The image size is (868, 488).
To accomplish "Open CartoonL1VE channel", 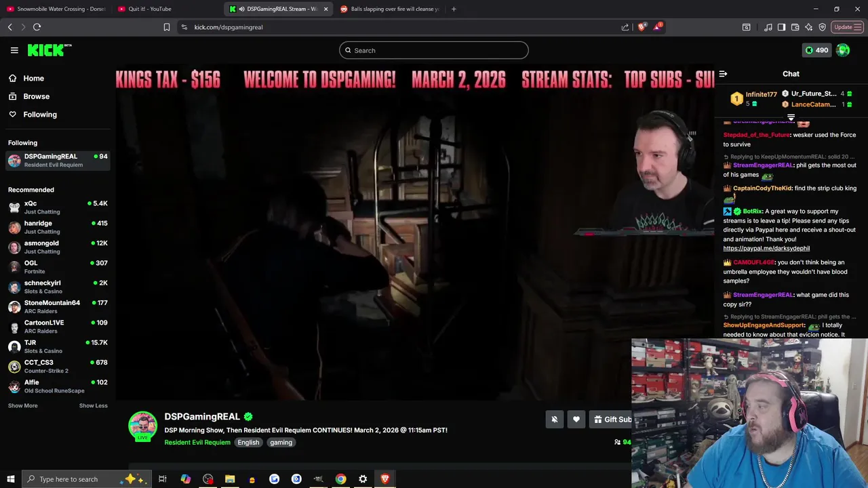I will pyautogui.click(x=58, y=327).
